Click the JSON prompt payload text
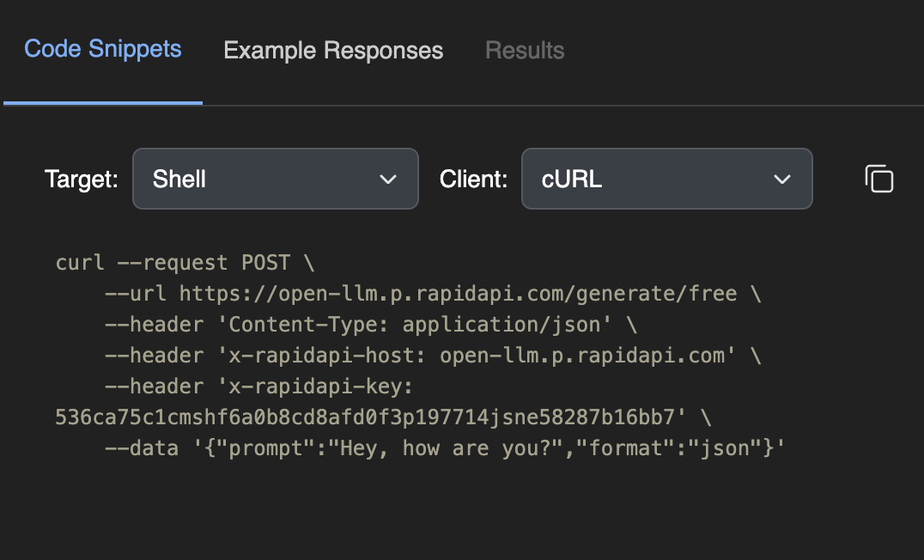The image size is (924, 560). [489, 448]
